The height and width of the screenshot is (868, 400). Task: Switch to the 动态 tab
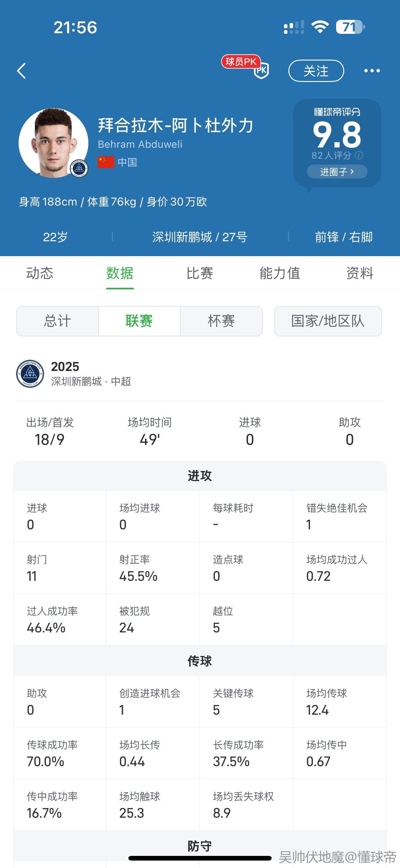tap(40, 273)
